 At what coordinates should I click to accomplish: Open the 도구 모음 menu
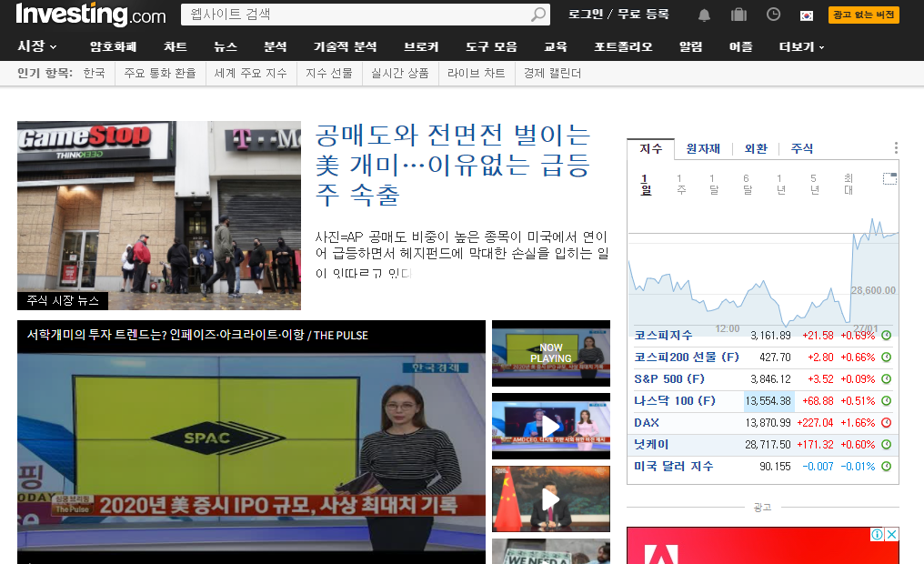(x=491, y=46)
